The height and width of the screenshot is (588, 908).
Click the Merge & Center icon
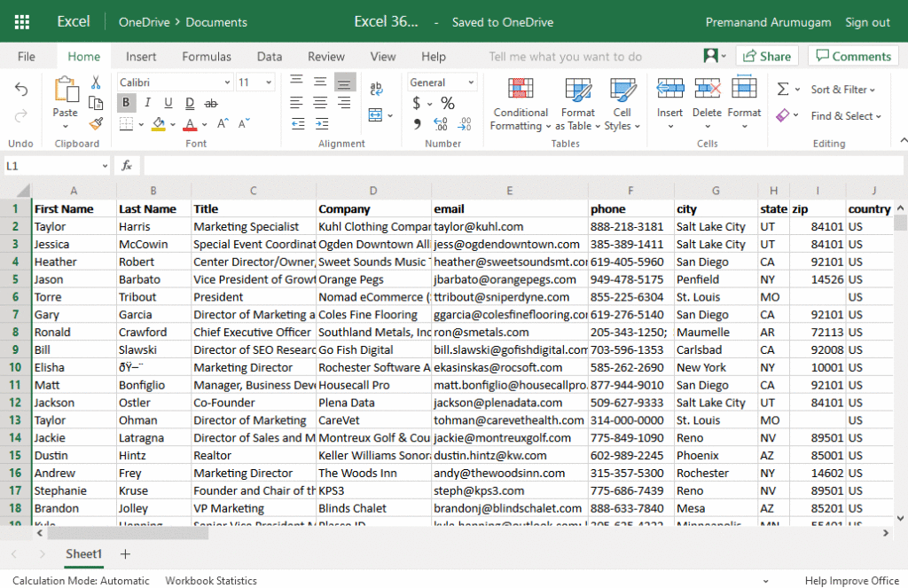coord(376,115)
